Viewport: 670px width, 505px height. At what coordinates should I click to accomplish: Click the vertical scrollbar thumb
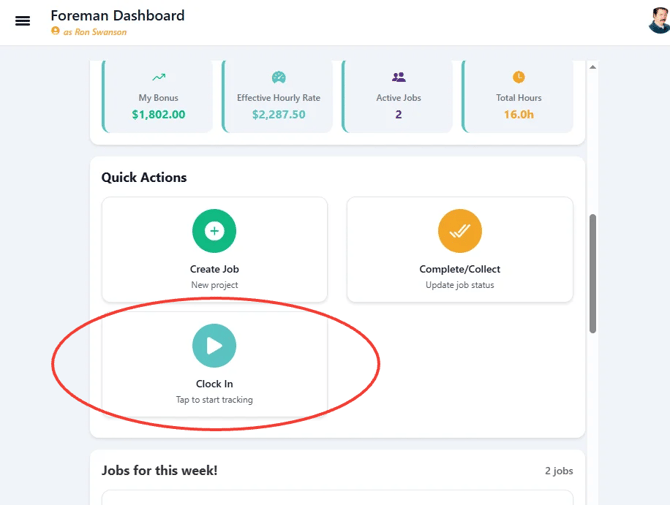click(x=593, y=273)
